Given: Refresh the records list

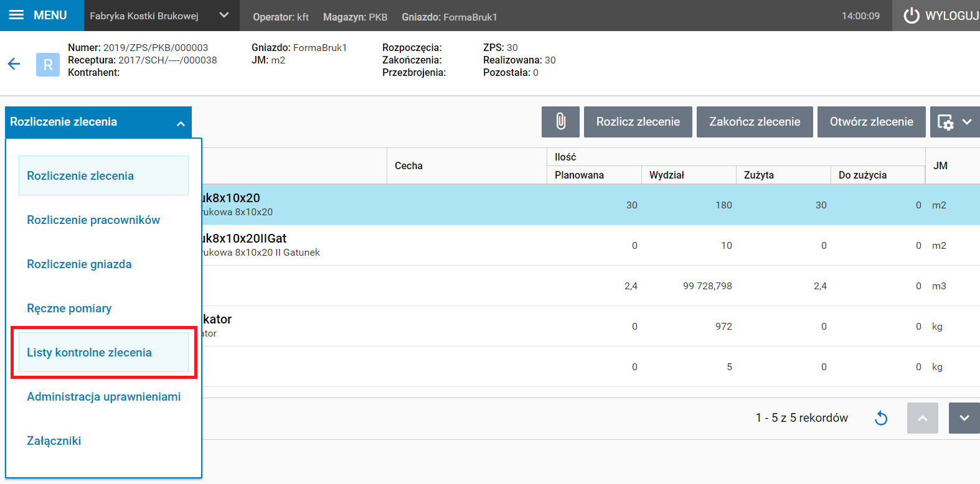Looking at the screenshot, I should pyautogui.click(x=881, y=418).
